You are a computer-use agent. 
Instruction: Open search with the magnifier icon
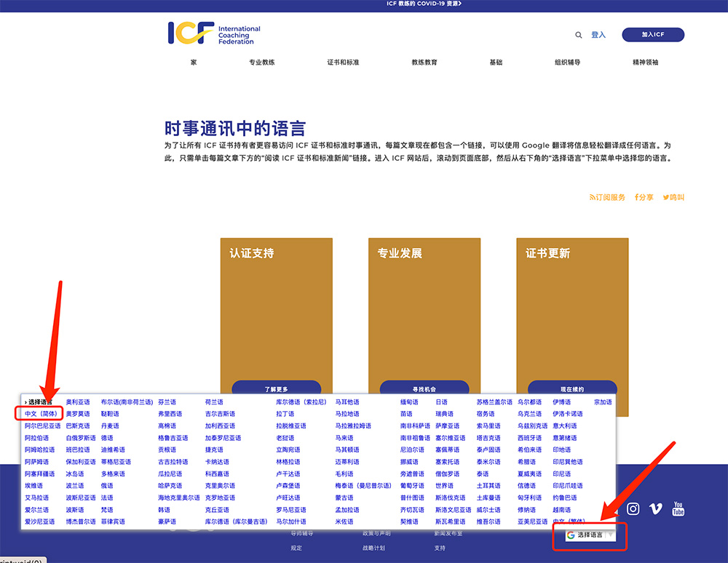[579, 35]
